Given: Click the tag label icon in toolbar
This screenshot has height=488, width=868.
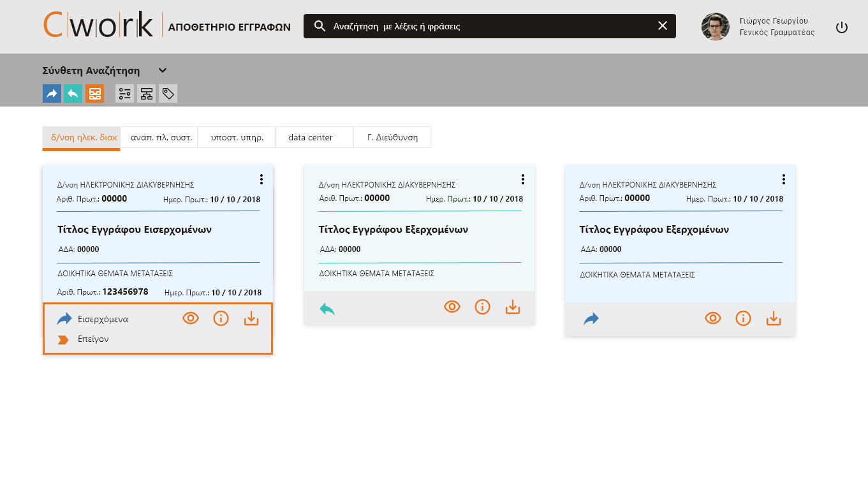Looking at the screenshot, I should pyautogui.click(x=168, y=94).
